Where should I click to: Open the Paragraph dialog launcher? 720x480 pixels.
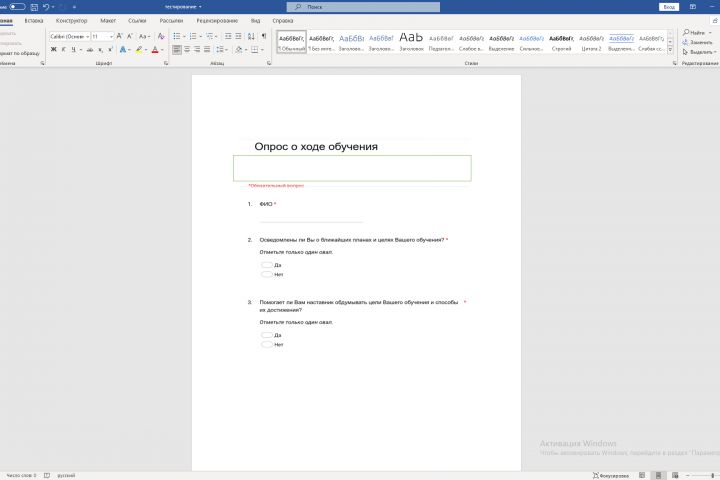pos(269,63)
